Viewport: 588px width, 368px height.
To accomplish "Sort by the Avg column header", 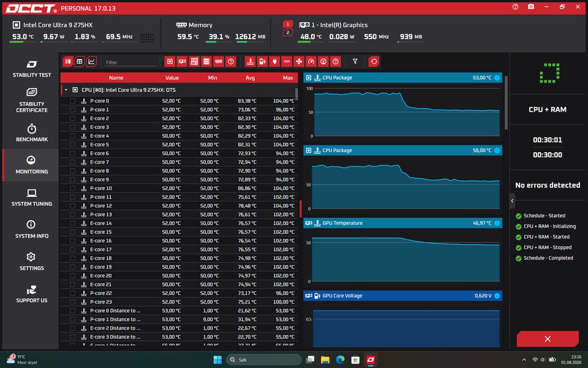I will (x=250, y=78).
